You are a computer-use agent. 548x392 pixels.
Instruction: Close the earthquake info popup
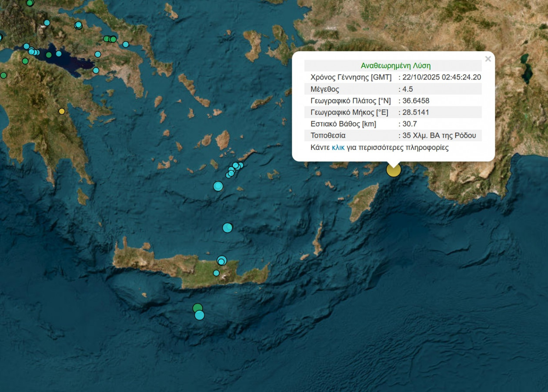pyautogui.click(x=488, y=59)
